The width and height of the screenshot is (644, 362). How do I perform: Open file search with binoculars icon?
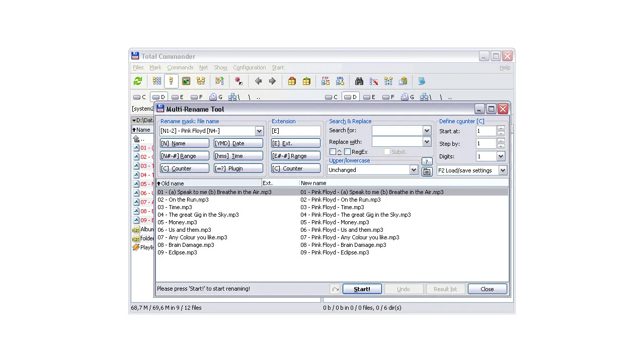click(x=359, y=81)
